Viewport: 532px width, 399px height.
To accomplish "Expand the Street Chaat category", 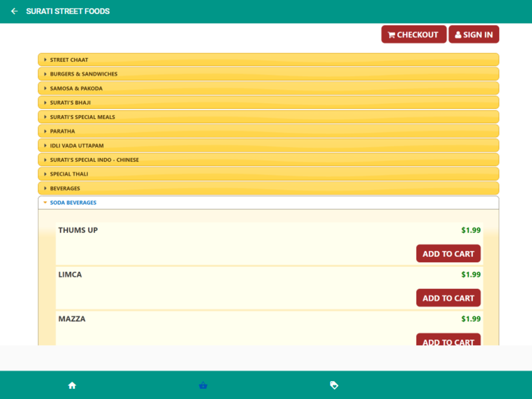I will click(x=268, y=60).
